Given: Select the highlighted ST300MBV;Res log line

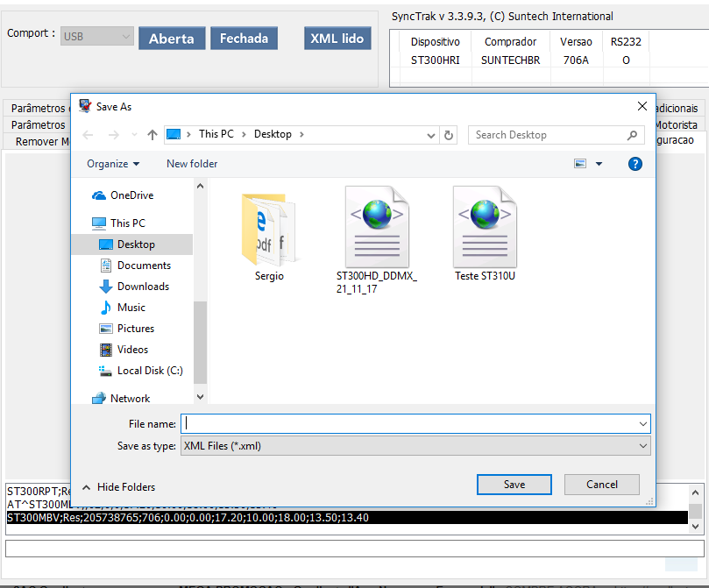Looking at the screenshot, I should tap(347, 518).
